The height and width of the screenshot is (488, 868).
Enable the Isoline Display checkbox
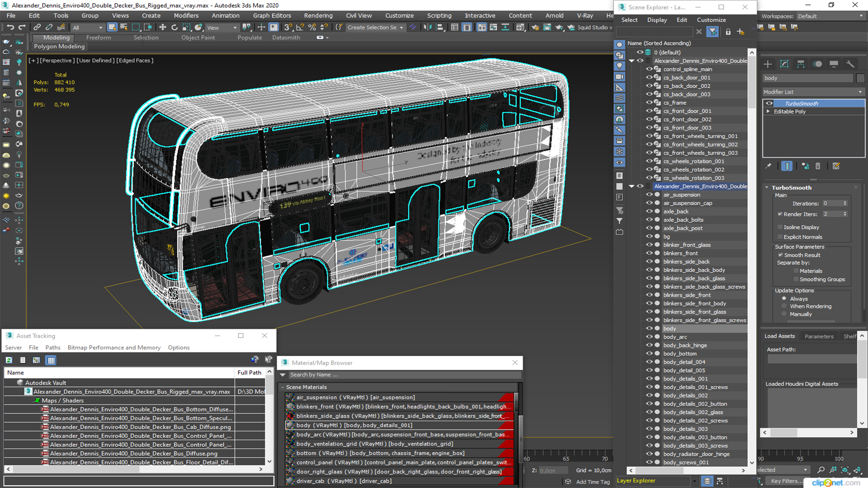coord(780,227)
